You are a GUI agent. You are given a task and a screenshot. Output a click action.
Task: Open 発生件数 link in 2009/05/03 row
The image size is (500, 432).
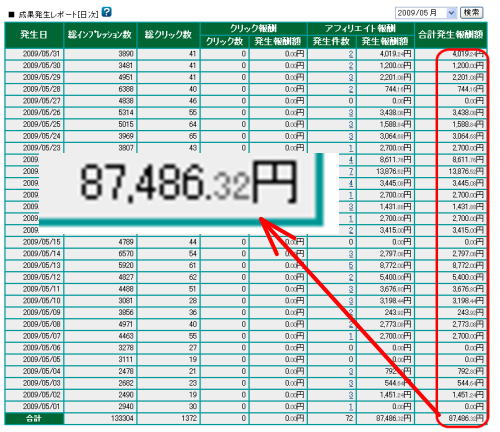(x=351, y=383)
